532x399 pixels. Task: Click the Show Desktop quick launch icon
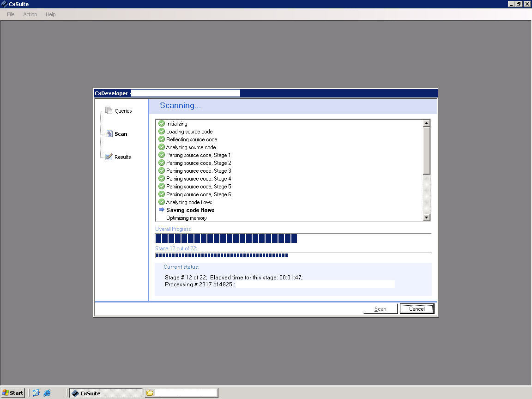[x=36, y=393]
